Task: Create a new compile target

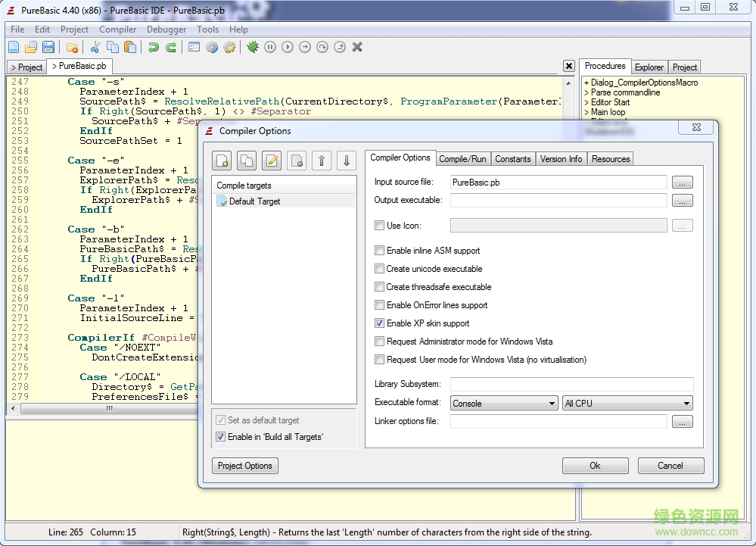Action: click(x=222, y=161)
